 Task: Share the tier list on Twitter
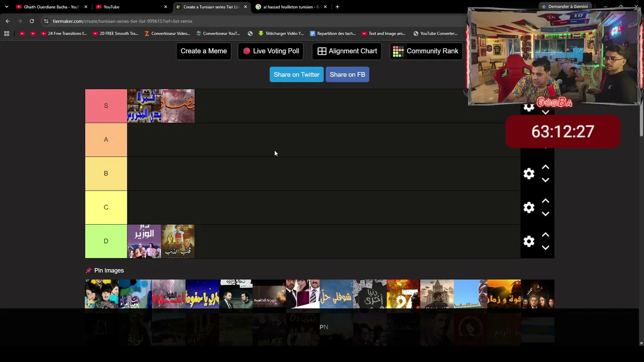296,74
